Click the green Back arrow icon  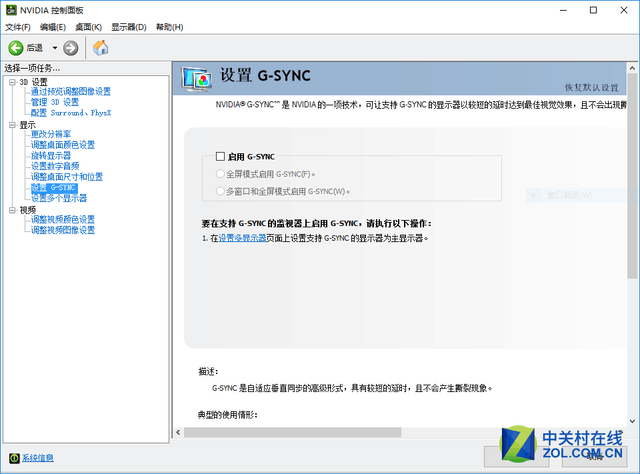click(x=16, y=48)
